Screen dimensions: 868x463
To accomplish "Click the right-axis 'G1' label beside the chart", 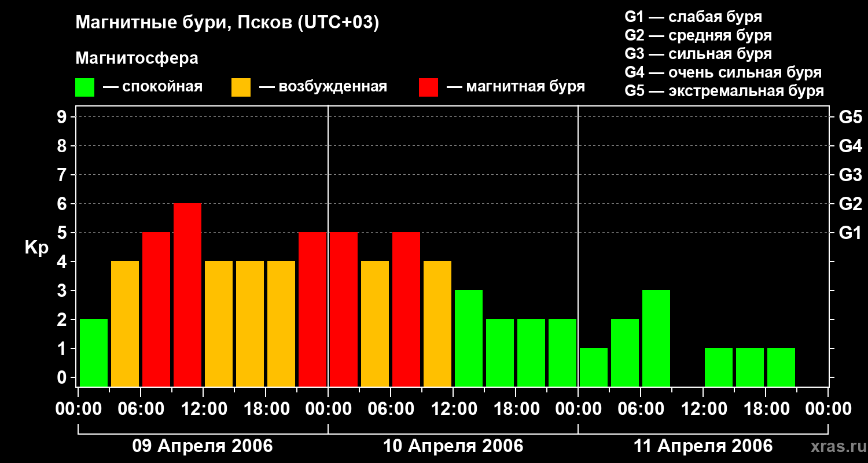I will (850, 233).
